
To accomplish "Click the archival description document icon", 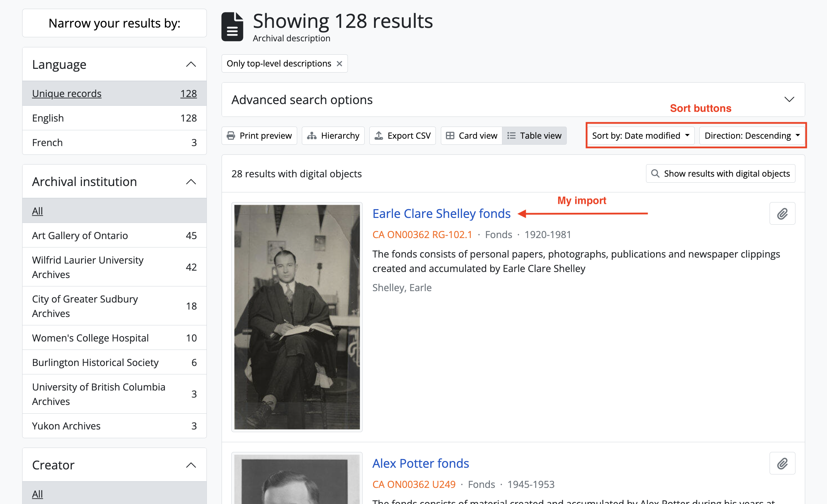I will coord(232,27).
